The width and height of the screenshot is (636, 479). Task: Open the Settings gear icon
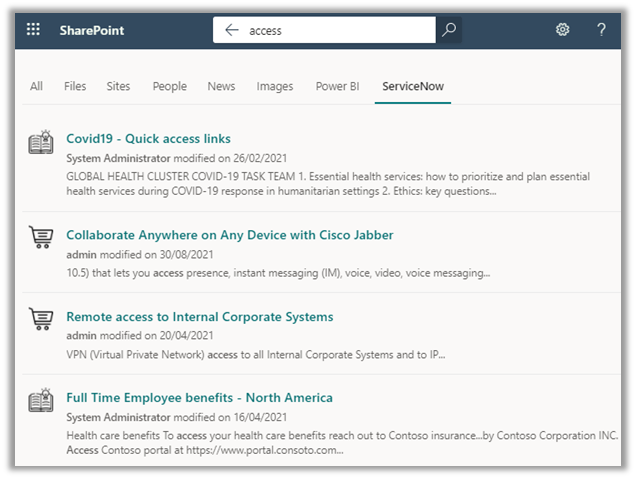pyautogui.click(x=563, y=30)
